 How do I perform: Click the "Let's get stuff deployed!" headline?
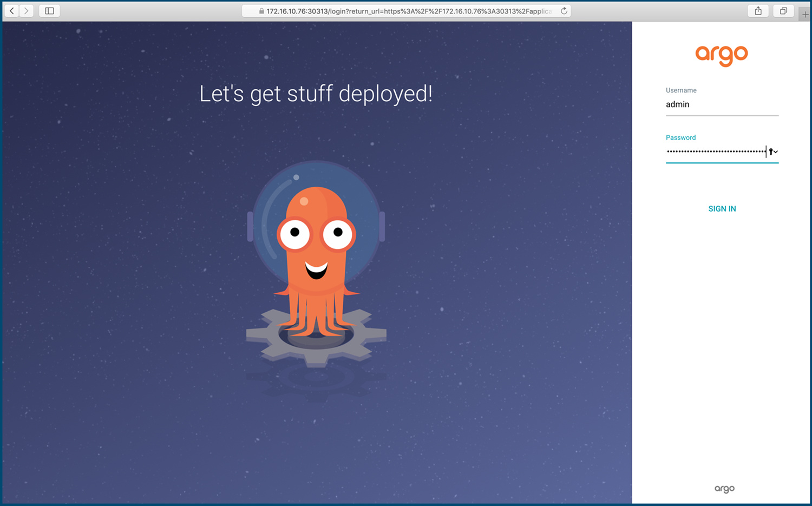316,94
